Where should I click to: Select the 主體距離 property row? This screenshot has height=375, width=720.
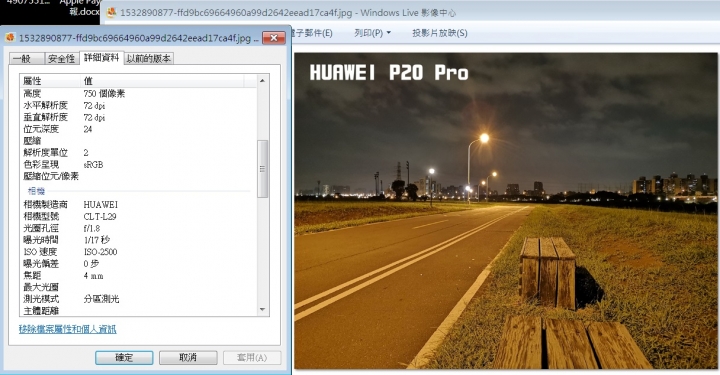(x=138, y=311)
